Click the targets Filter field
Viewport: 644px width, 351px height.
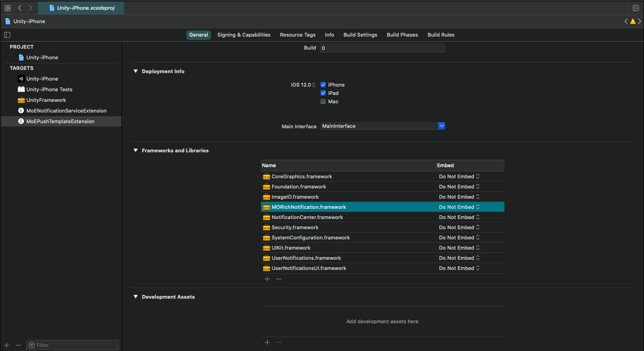pyautogui.click(x=73, y=345)
